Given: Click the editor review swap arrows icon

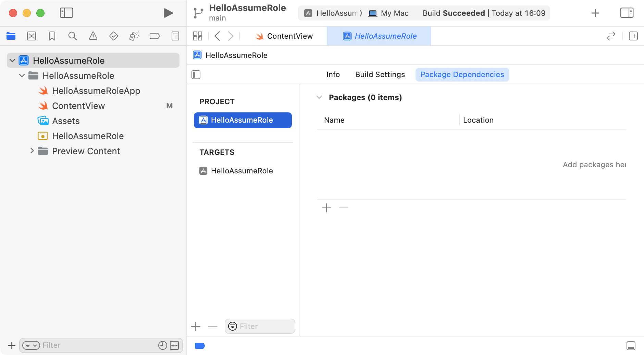Looking at the screenshot, I should pos(611,36).
